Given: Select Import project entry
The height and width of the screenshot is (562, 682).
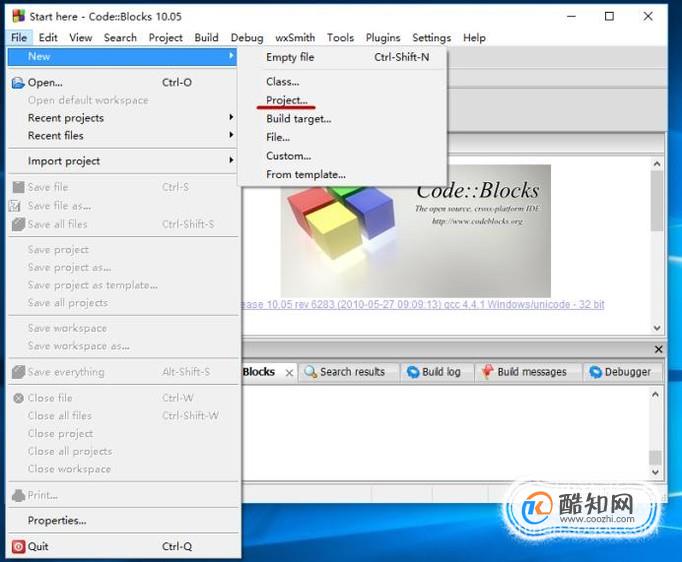Looking at the screenshot, I should coord(123,161).
